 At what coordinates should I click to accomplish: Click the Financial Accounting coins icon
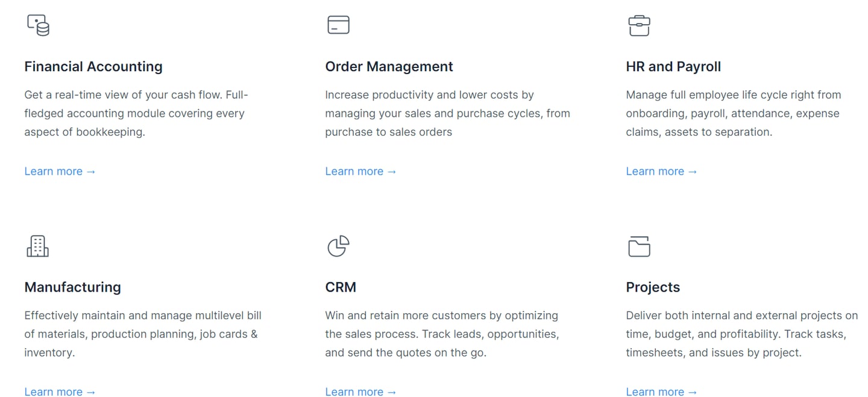(38, 25)
